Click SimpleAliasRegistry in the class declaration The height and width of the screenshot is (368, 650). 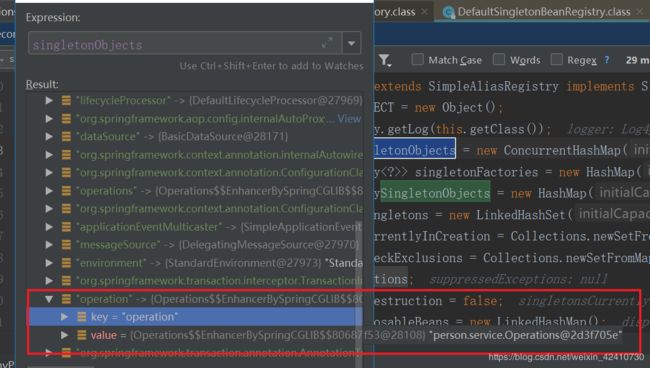[493, 86]
